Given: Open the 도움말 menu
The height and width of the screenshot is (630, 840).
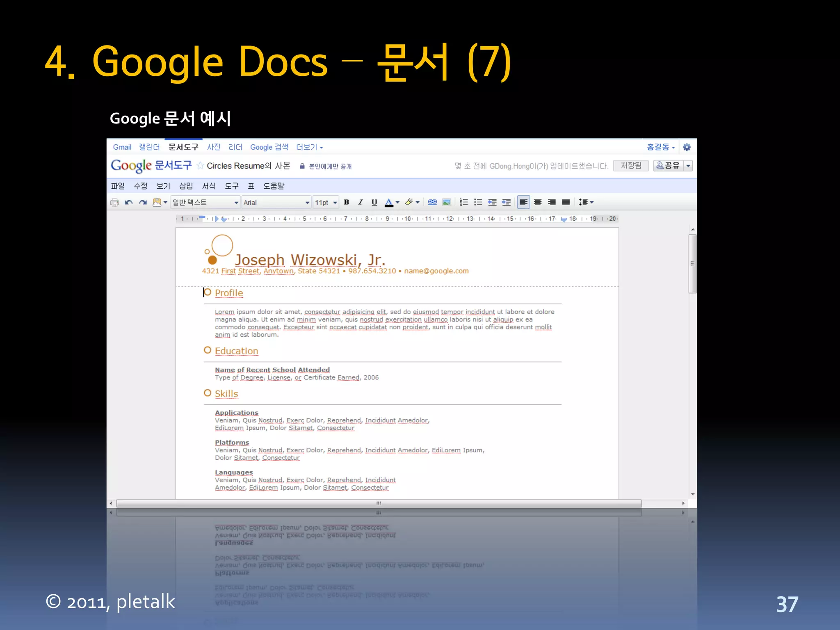Looking at the screenshot, I should [274, 186].
